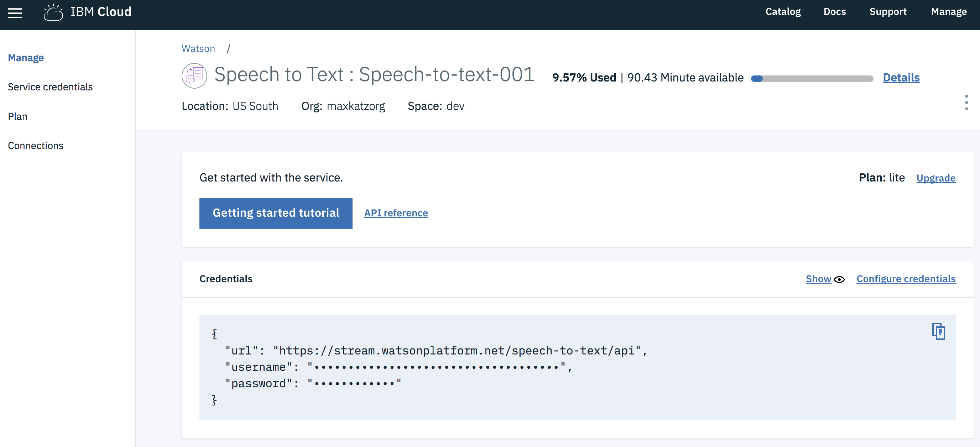Image resolution: width=980 pixels, height=447 pixels.
Task: Open Configure credentials
Action: click(x=906, y=279)
